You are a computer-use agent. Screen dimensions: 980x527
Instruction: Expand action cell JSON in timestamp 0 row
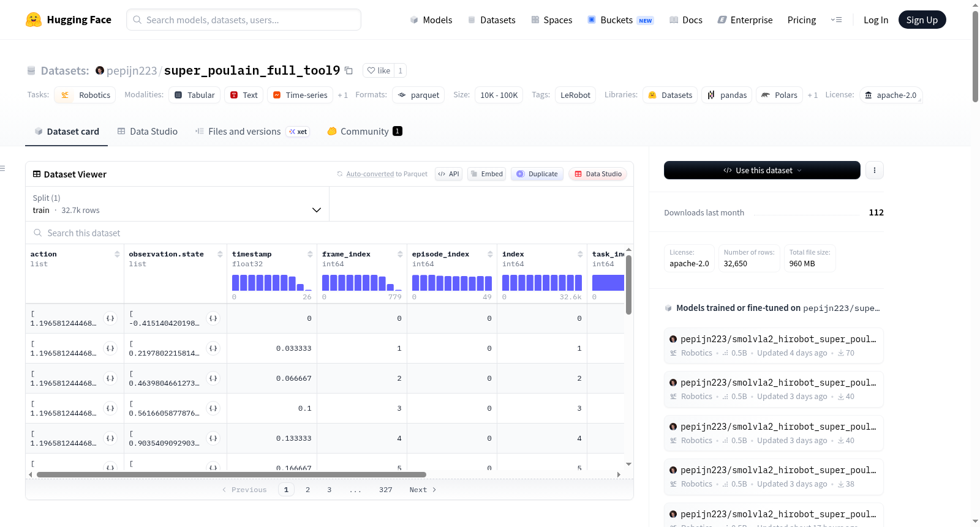pos(110,318)
